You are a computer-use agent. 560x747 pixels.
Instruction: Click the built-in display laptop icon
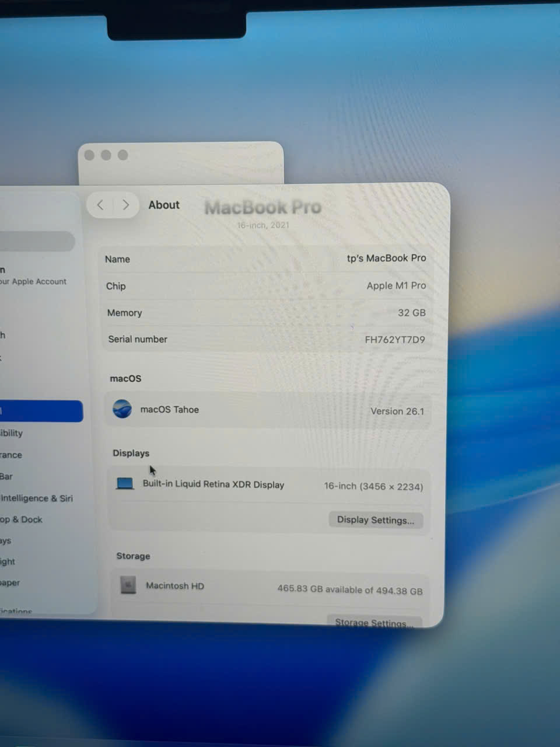point(125,484)
